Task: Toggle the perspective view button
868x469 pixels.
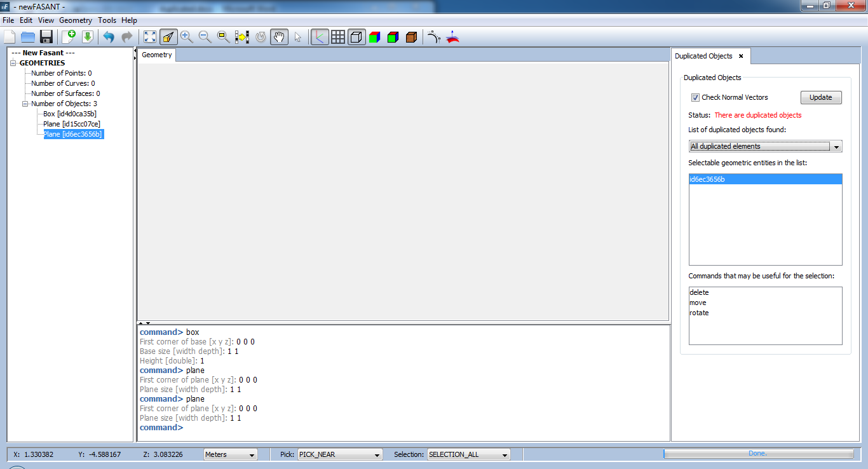Action: coord(168,37)
